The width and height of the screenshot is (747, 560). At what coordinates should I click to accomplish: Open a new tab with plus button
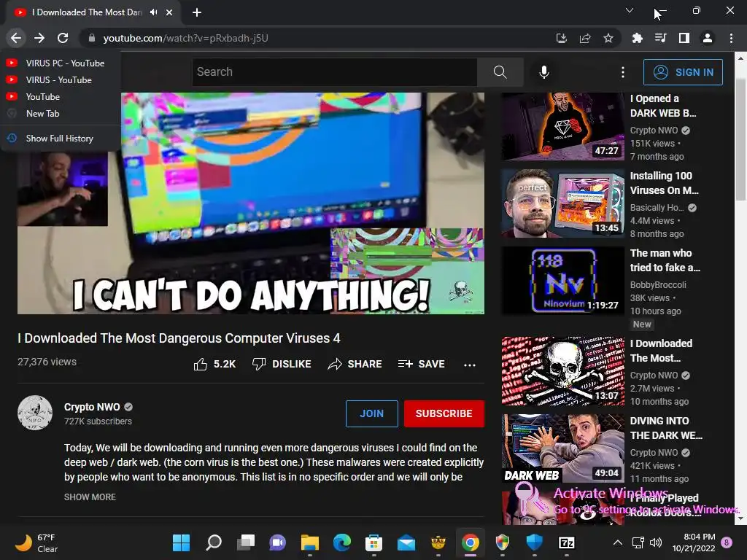coord(197,12)
